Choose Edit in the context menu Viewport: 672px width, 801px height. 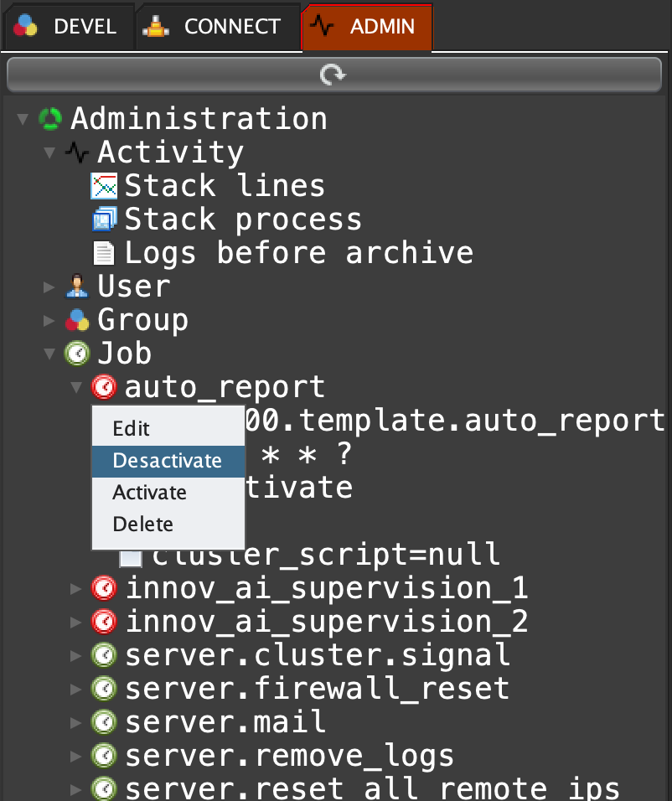pyautogui.click(x=131, y=429)
